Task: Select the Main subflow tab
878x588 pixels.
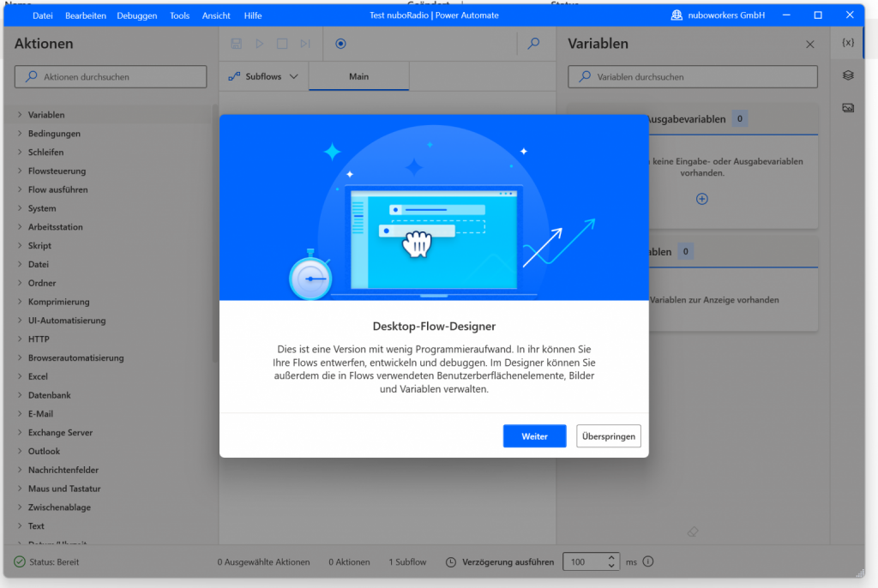Action: pyautogui.click(x=359, y=76)
